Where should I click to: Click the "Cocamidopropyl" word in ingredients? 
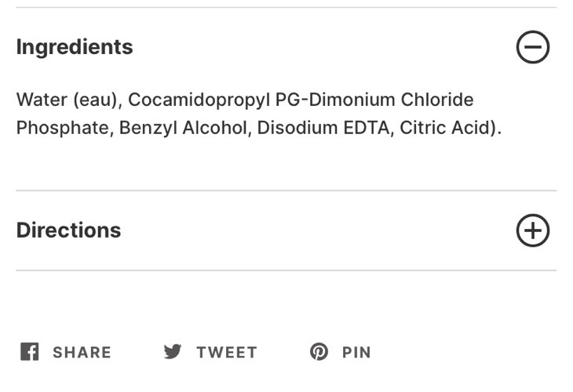pos(199,100)
